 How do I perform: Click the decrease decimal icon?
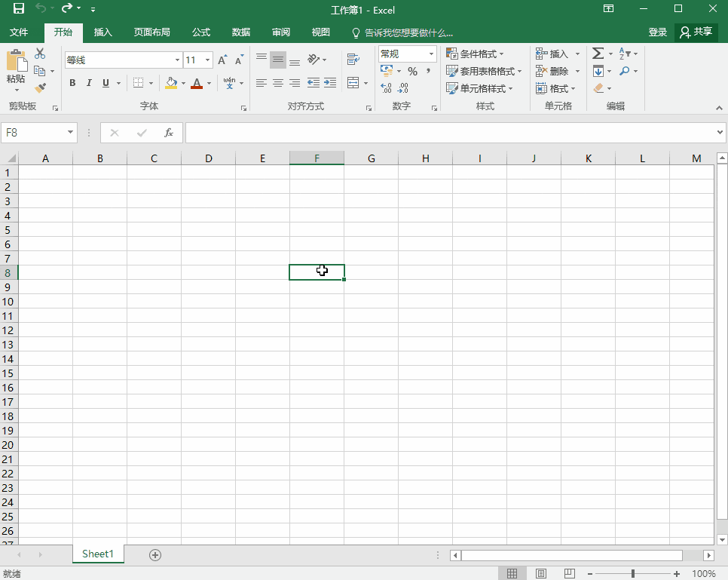click(403, 87)
